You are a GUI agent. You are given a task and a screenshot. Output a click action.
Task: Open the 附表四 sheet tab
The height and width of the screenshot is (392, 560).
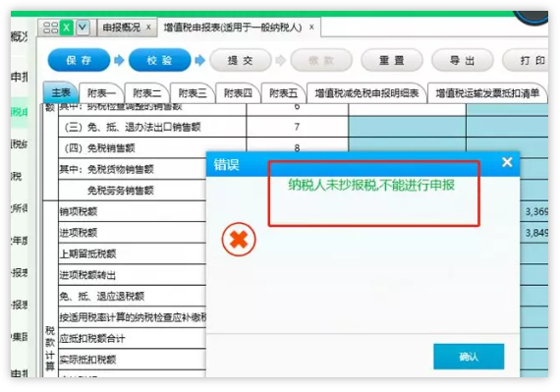click(x=238, y=93)
